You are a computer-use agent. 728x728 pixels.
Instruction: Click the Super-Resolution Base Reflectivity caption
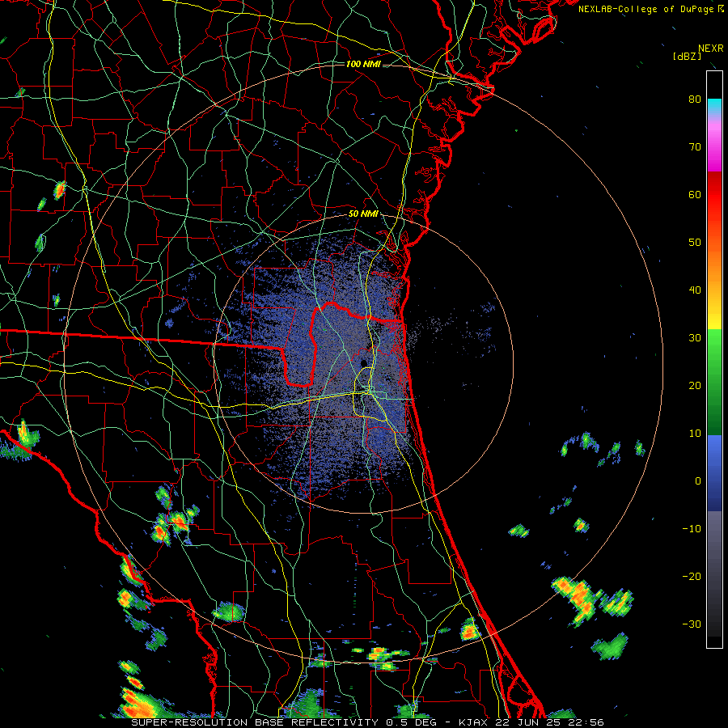(x=255, y=722)
